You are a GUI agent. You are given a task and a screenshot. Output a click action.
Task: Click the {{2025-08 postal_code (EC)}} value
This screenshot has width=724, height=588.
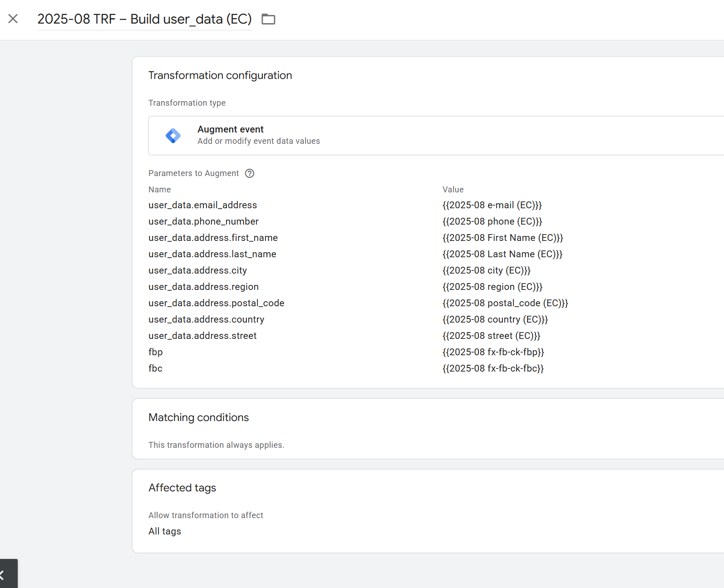pos(505,303)
